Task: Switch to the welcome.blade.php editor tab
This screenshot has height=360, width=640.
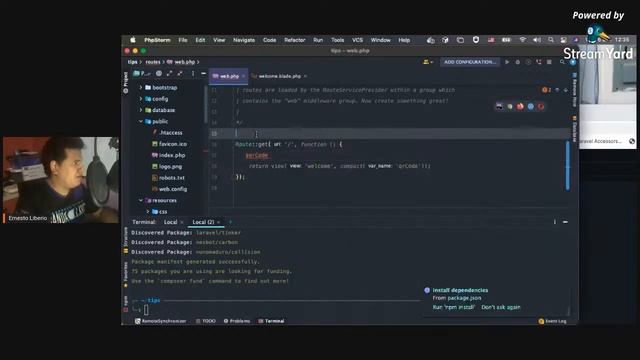Action: point(279,76)
